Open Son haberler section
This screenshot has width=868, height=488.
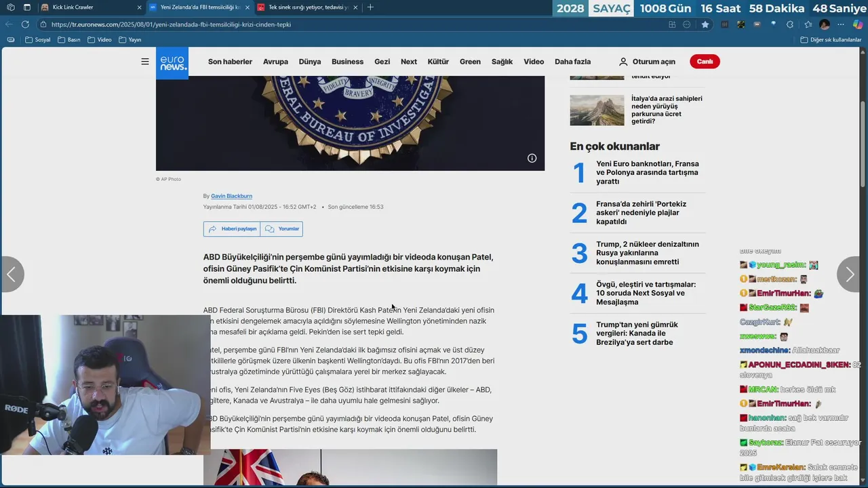click(x=230, y=62)
